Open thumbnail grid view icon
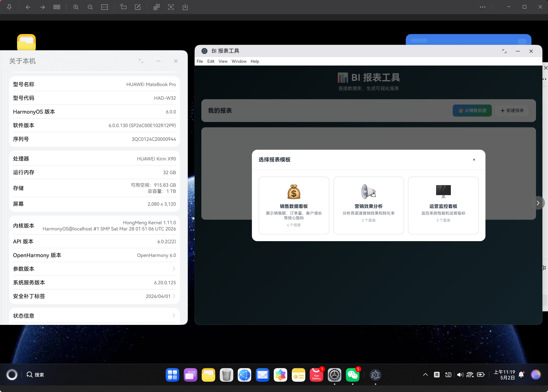The width and height of the screenshot is (548, 392). coord(57,7)
